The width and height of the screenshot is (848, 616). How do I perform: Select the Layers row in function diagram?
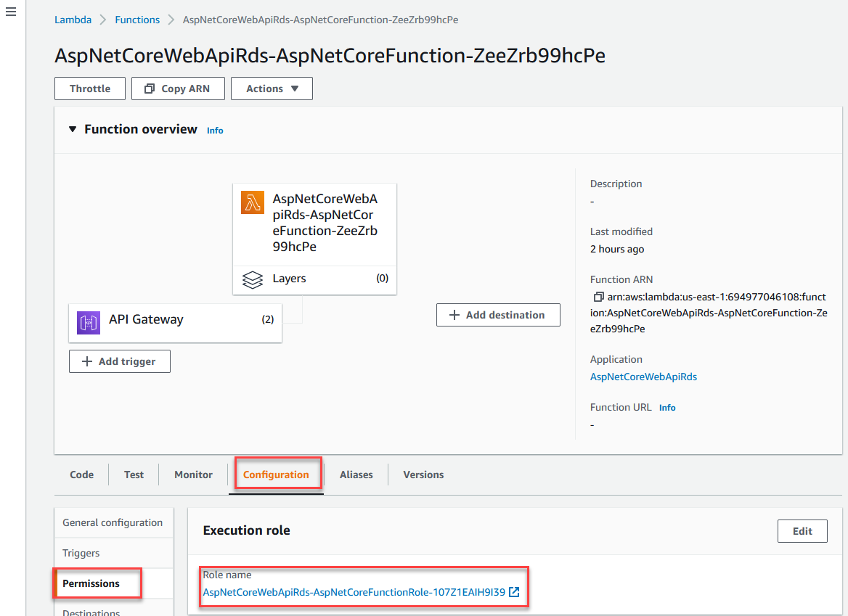tap(315, 280)
